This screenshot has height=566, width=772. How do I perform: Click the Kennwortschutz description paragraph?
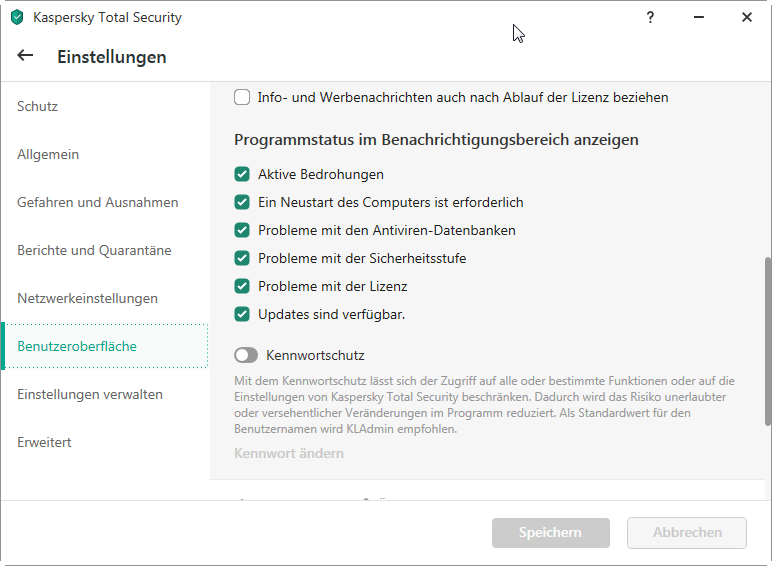point(484,405)
